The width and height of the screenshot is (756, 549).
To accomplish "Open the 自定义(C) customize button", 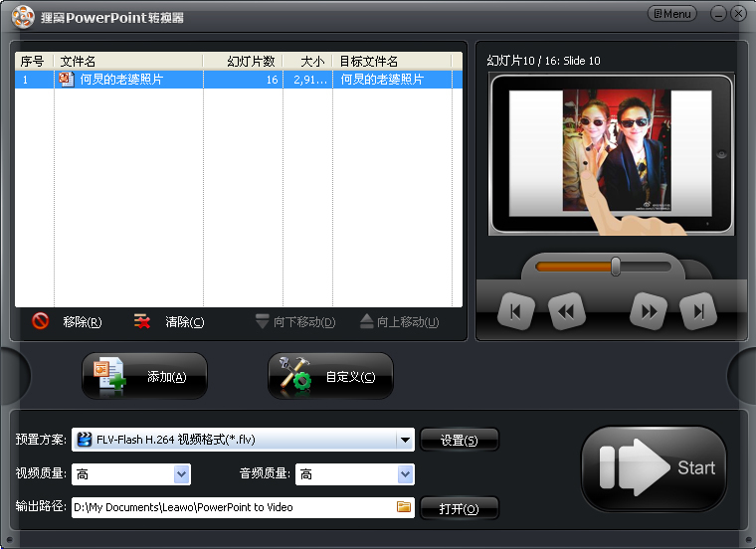I will 330,376.
